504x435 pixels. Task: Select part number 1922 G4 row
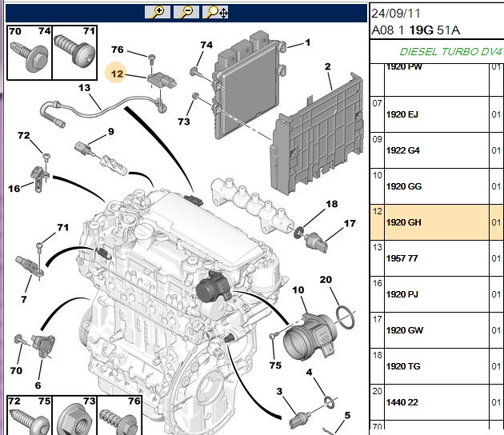(x=437, y=150)
